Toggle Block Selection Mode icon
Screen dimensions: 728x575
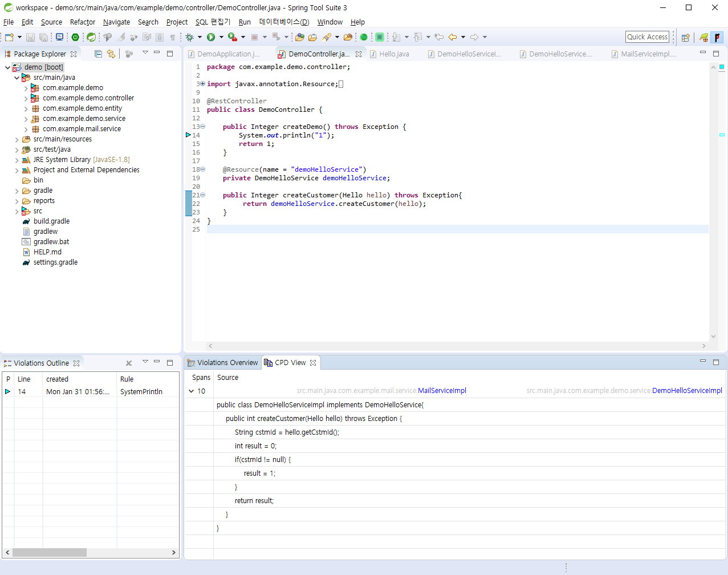[159, 37]
